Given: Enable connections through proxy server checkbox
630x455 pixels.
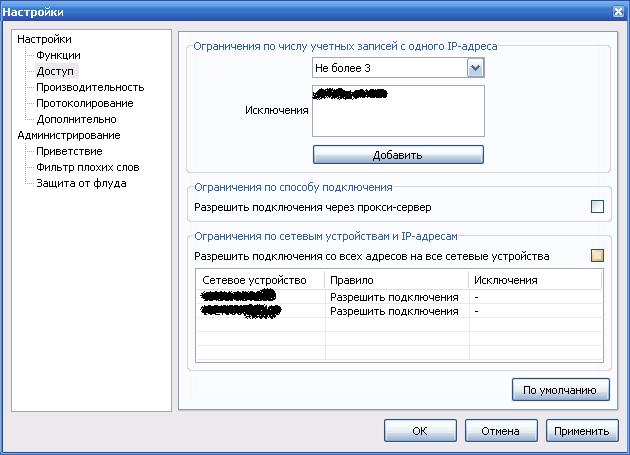Looking at the screenshot, I should pos(598,207).
